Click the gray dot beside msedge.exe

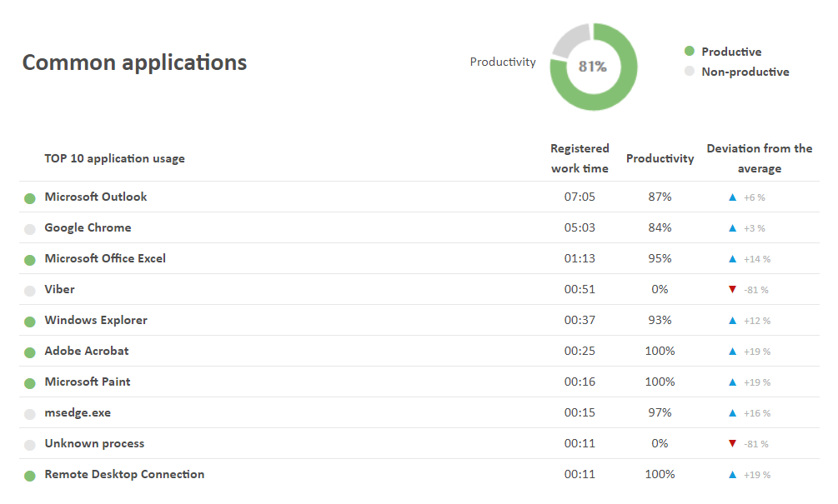(x=30, y=414)
